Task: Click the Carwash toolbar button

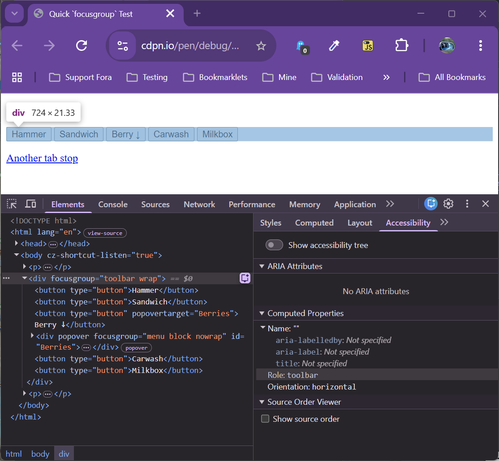Action: pos(171,134)
